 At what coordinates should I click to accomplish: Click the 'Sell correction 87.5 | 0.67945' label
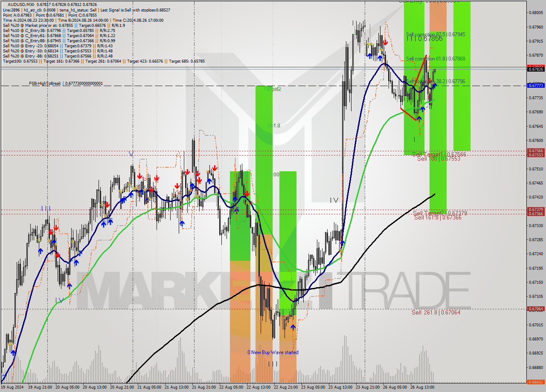(436, 34)
